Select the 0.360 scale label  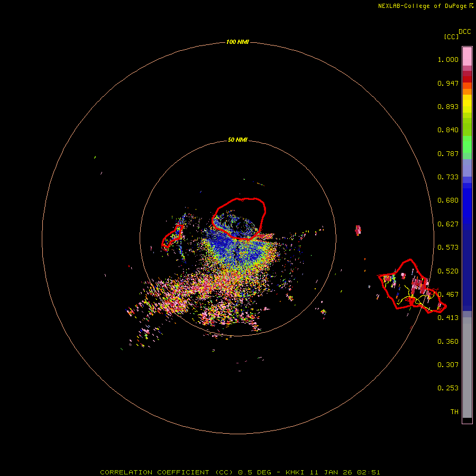(448, 342)
